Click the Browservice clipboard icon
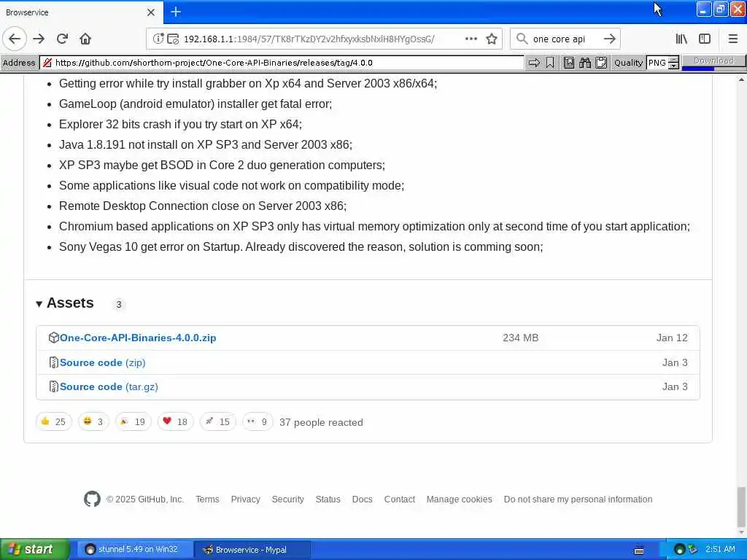This screenshot has width=747, height=560. [601, 63]
